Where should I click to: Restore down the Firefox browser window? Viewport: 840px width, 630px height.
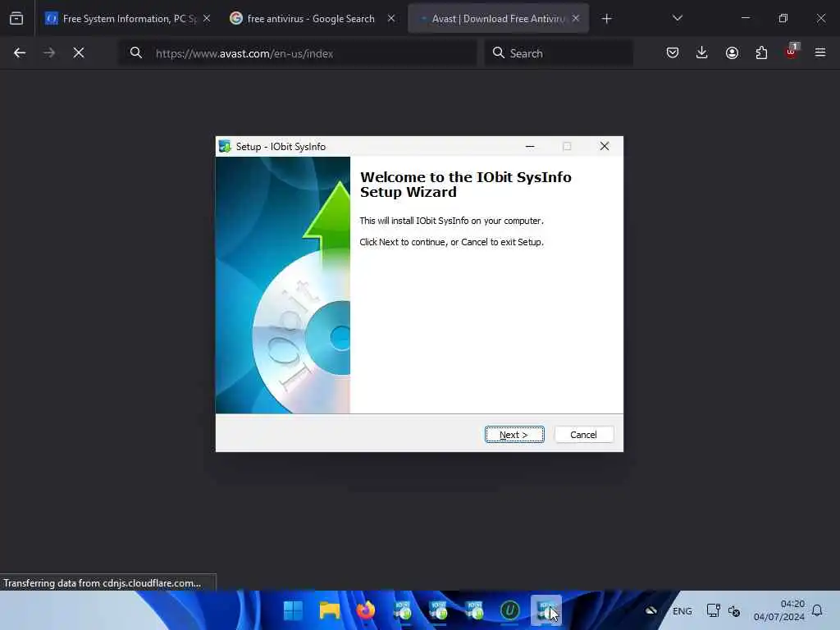pyautogui.click(x=783, y=18)
